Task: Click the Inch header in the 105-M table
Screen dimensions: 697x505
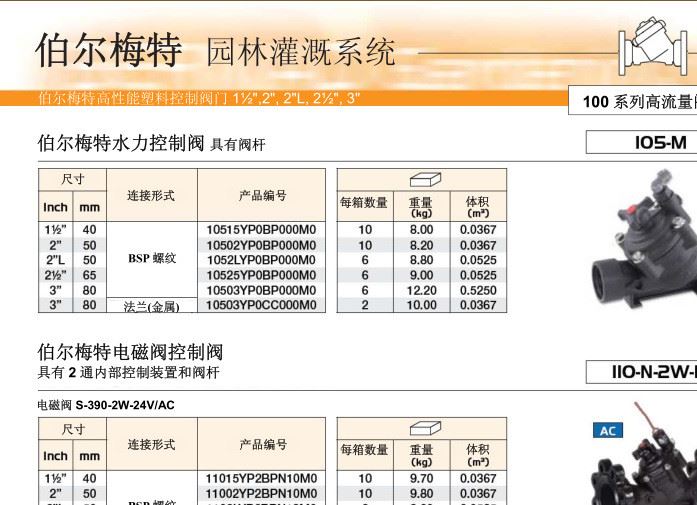Action: (56, 207)
